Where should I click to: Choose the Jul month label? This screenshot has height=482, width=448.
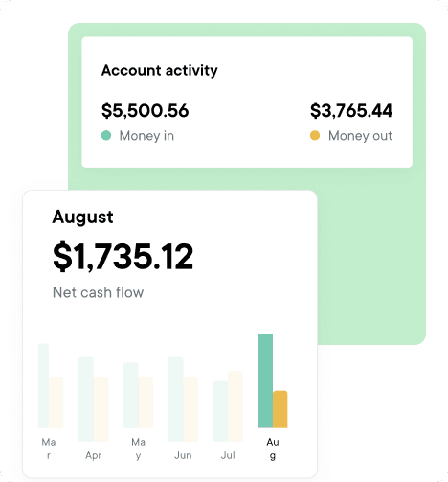pyautogui.click(x=228, y=455)
